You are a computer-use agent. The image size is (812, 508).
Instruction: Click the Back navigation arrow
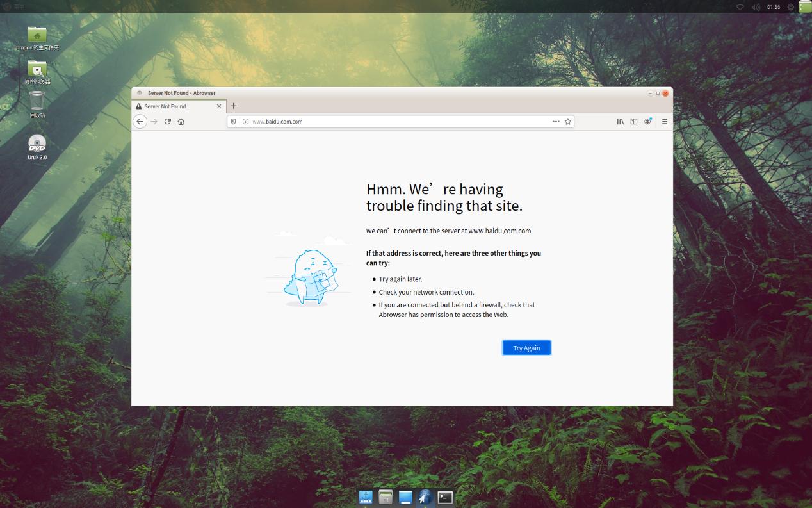coord(140,121)
